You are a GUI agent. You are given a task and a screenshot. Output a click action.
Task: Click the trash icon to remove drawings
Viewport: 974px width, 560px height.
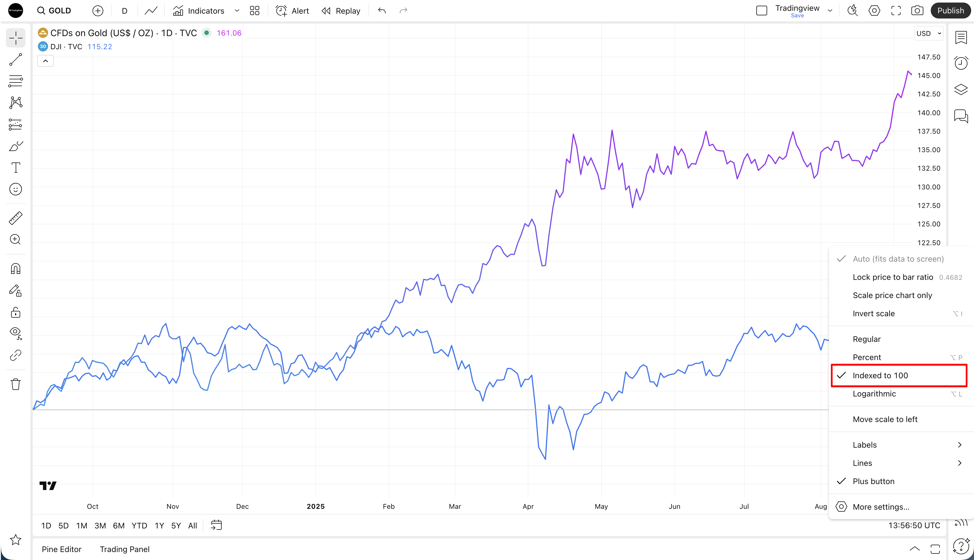coord(16,384)
